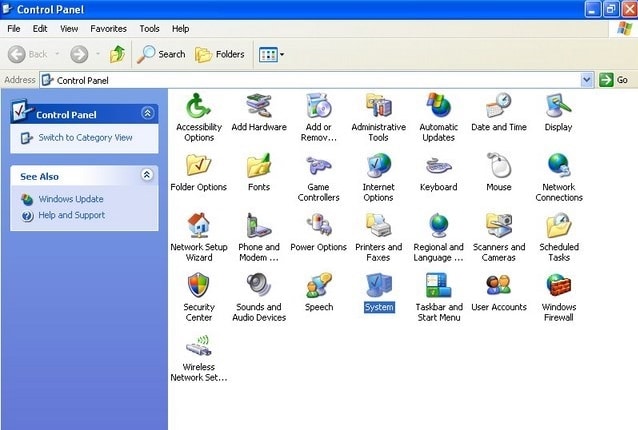Screen dimensions: 638x430
Task: Click the Forward navigation arrow button
Action: [79, 54]
